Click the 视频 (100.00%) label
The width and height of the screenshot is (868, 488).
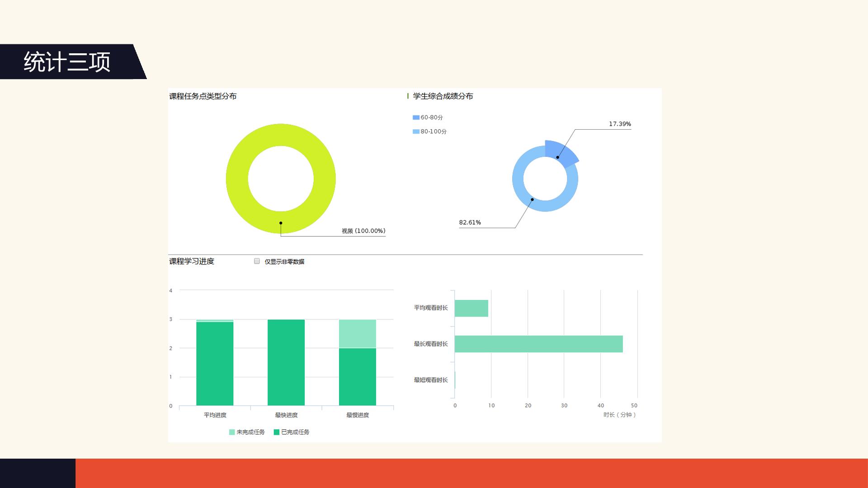click(363, 231)
